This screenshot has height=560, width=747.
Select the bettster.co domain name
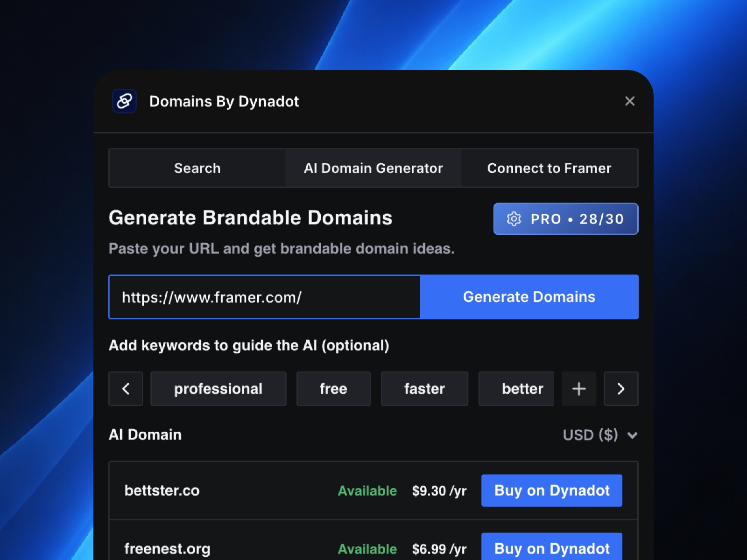pos(162,490)
